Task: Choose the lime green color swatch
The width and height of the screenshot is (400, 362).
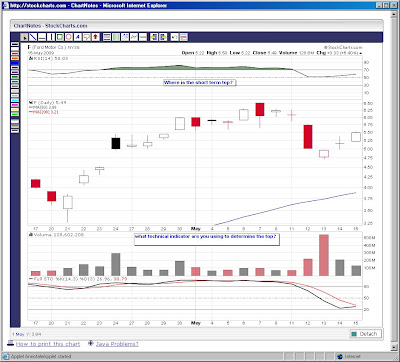Action: tap(15, 114)
